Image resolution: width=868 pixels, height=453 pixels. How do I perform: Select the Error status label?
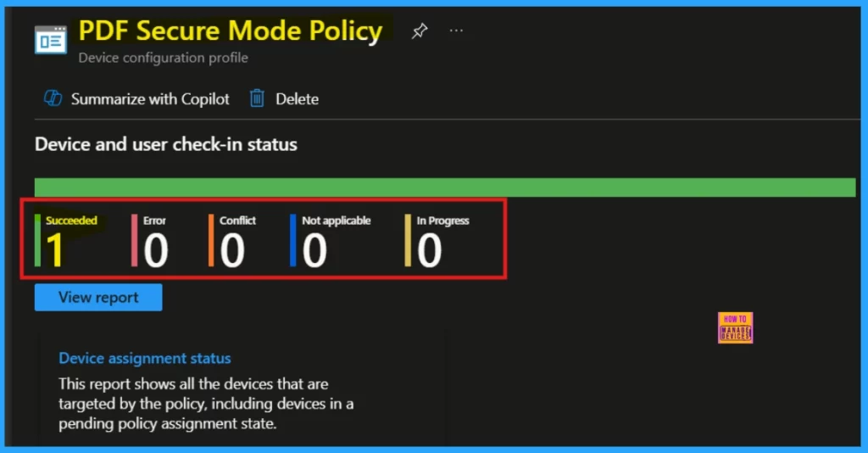[154, 221]
